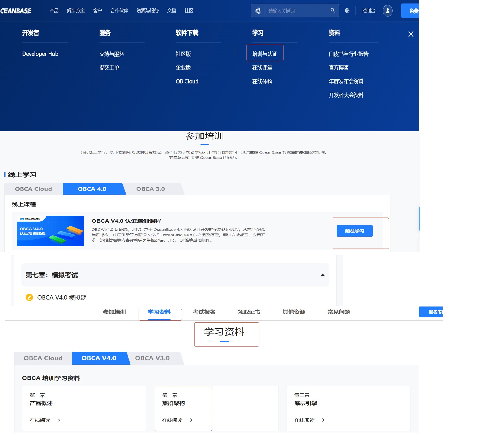
Task: Select 学习资料 section tab
Action: pos(159,312)
